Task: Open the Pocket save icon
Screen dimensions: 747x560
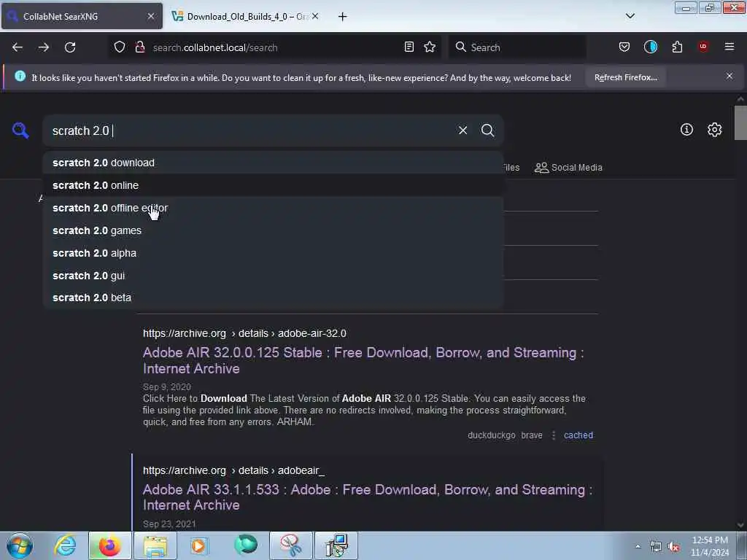Action: [624, 47]
